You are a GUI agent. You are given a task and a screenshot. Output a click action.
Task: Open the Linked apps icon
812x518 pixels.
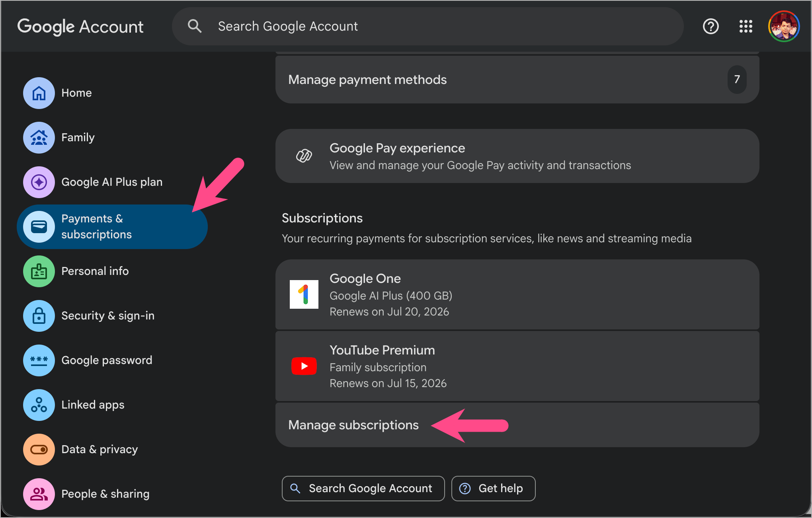pyautogui.click(x=39, y=405)
